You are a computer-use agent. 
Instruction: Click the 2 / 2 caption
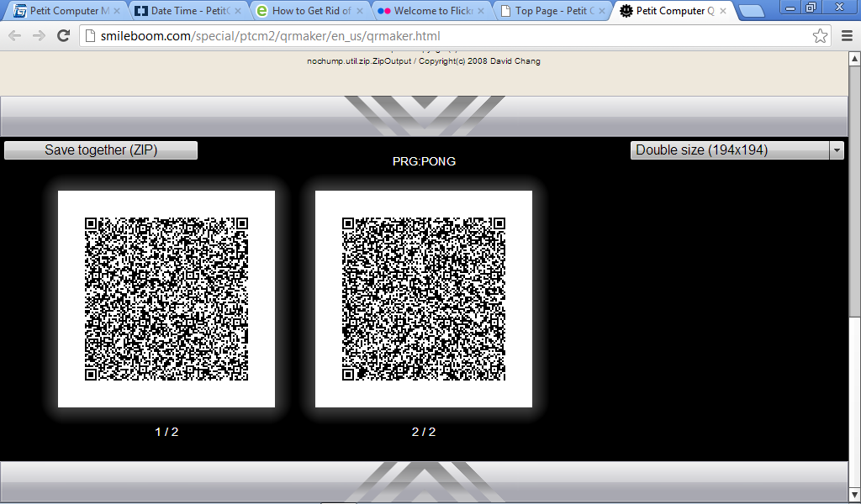424,432
